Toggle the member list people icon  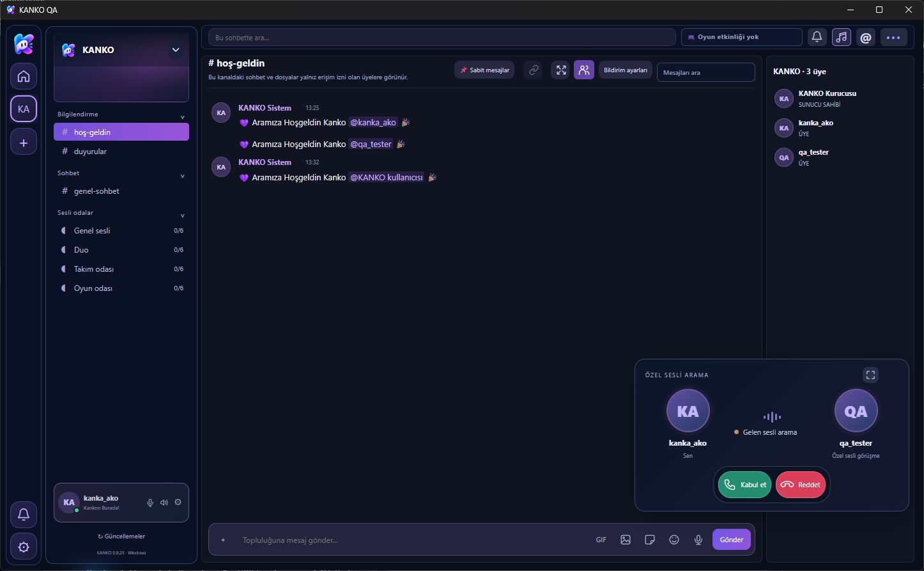pyautogui.click(x=584, y=70)
